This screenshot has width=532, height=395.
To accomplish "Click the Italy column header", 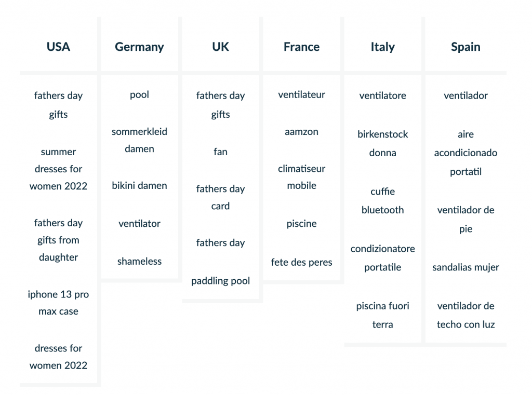I will click(x=382, y=47).
